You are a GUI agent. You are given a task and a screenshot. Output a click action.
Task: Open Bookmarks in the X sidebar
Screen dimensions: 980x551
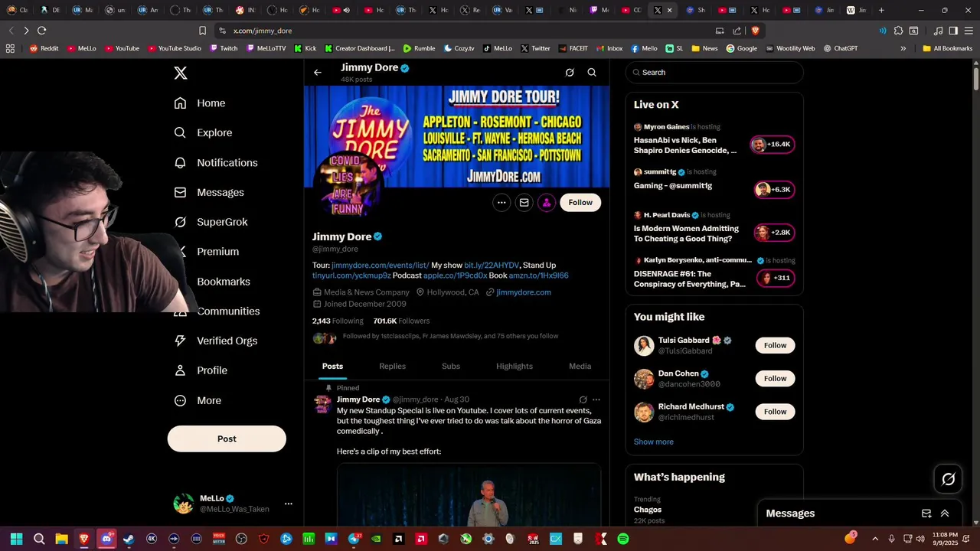pos(224,282)
